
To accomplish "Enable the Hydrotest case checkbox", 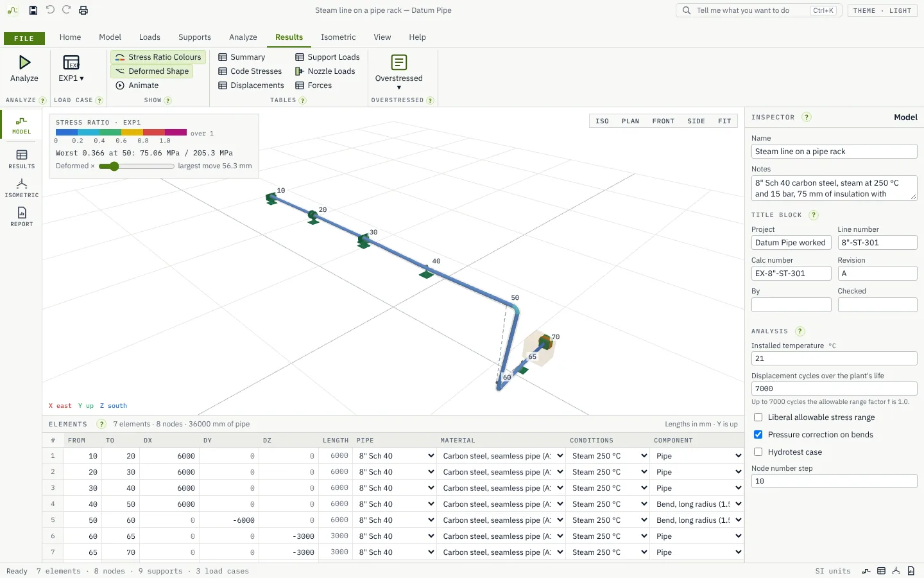I will point(758,452).
